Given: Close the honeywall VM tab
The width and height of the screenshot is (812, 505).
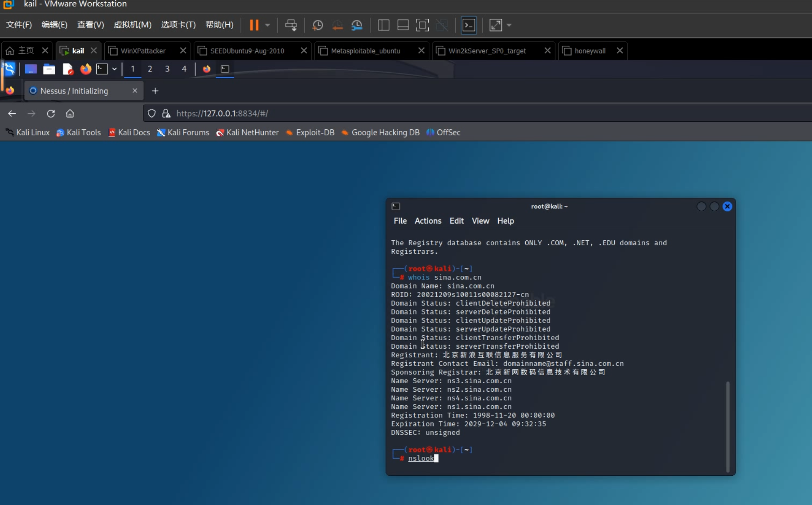Looking at the screenshot, I should pos(620,51).
